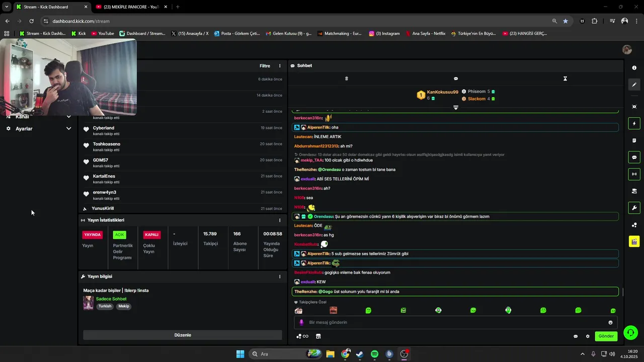Open YouTube bookmark in bookmarks bar
This screenshot has width=644, height=362.
[103, 34]
